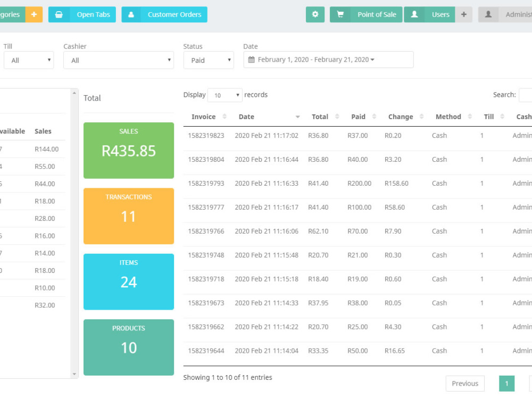The width and height of the screenshot is (532, 399).
Task: Click the blue ITEMS 24 card
Action: click(x=129, y=281)
